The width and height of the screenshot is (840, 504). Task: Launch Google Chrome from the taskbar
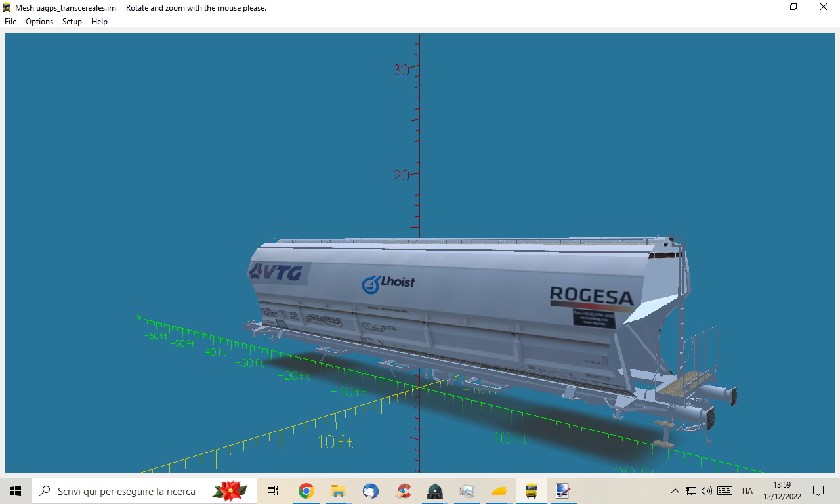306,490
